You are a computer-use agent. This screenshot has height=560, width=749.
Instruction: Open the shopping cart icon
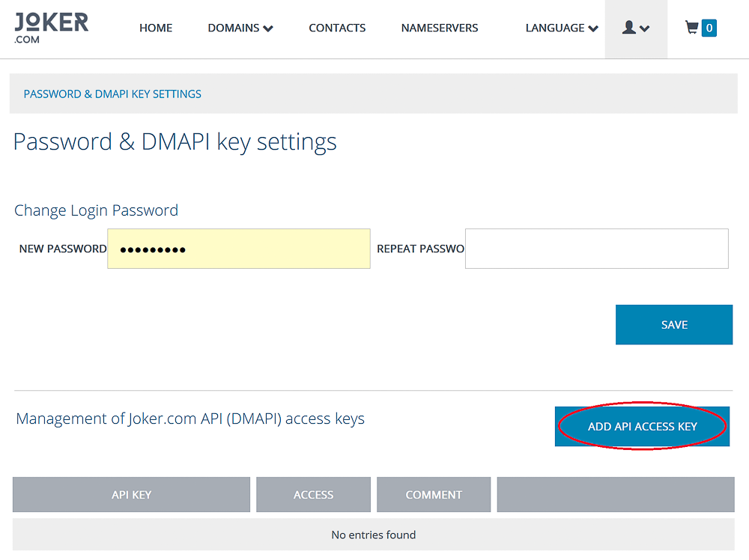click(x=691, y=28)
